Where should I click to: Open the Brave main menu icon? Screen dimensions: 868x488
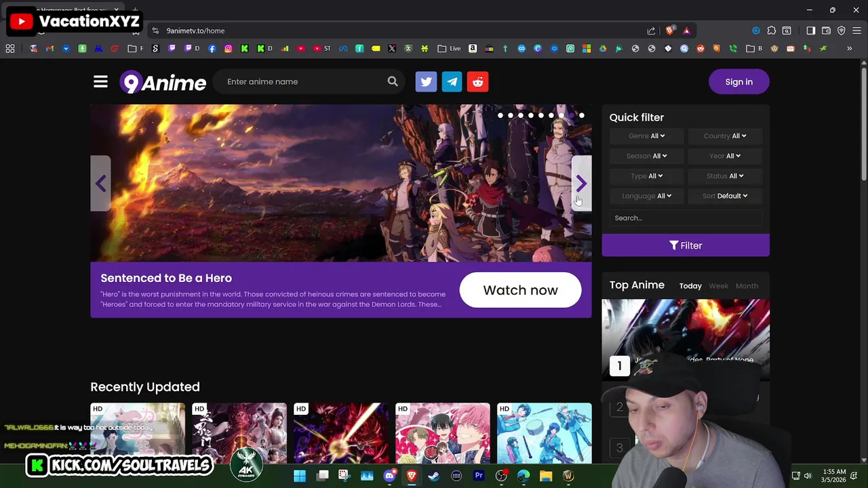856,30
